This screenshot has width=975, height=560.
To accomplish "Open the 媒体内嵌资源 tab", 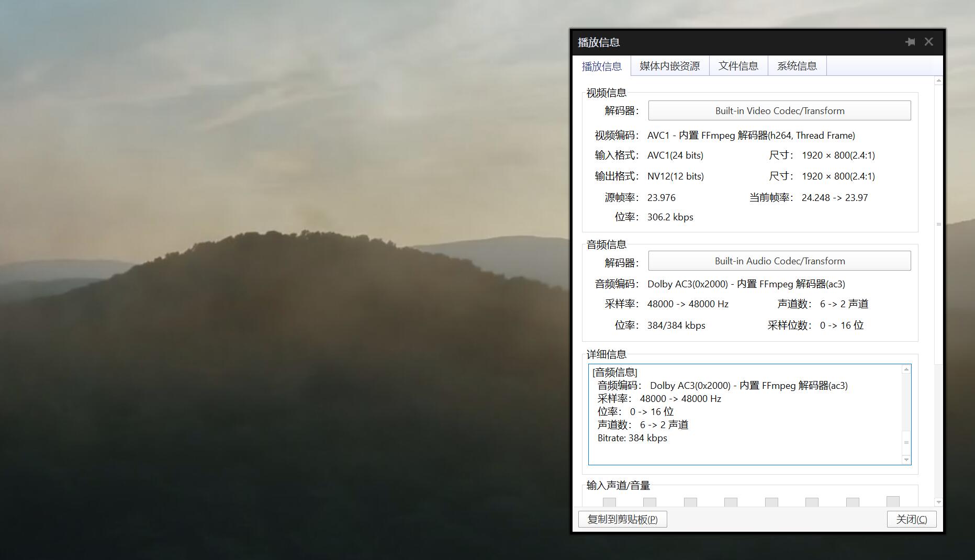I will pyautogui.click(x=670, y=65).
